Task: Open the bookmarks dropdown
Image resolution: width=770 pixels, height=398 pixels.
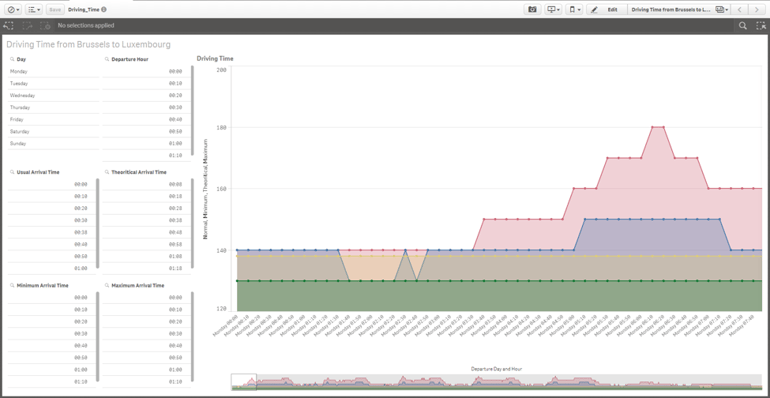Action: [574, 9]
